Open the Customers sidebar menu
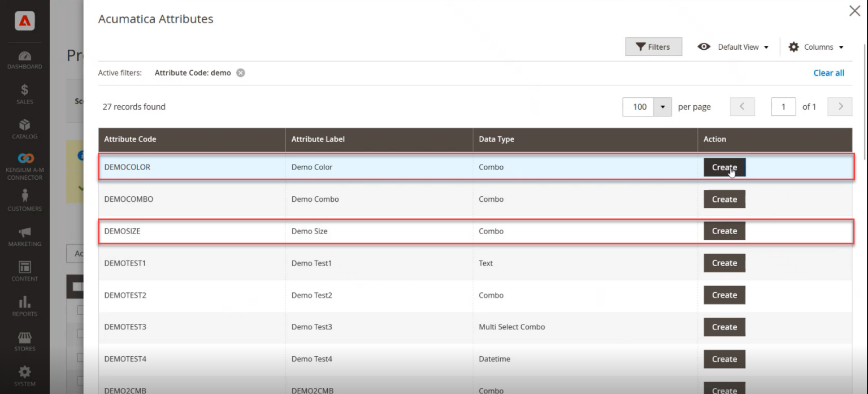The image size is (868, 394). 25,201
